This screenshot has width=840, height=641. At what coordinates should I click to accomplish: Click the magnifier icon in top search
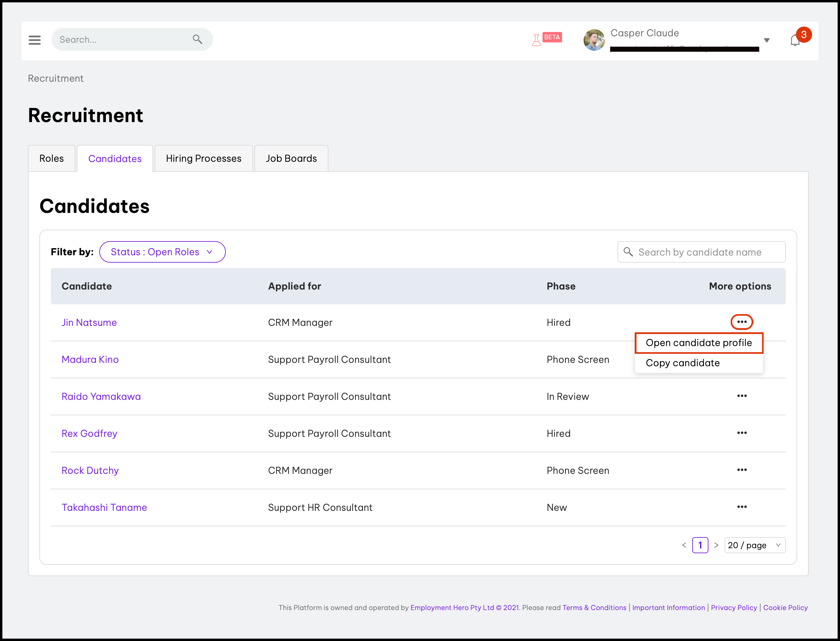198,39
